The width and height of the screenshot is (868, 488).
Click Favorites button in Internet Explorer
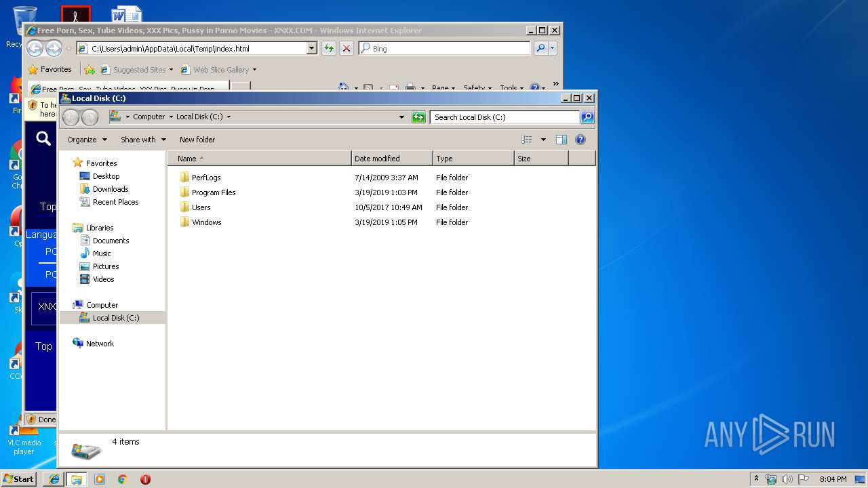tap(50, 69)
